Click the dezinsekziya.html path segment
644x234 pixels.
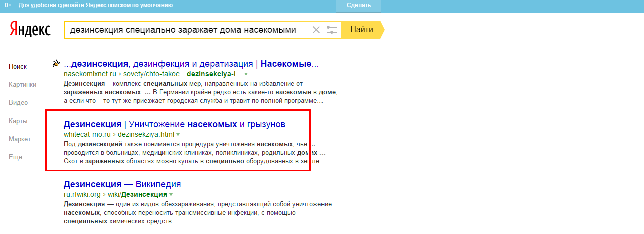(x=146, y=134)
